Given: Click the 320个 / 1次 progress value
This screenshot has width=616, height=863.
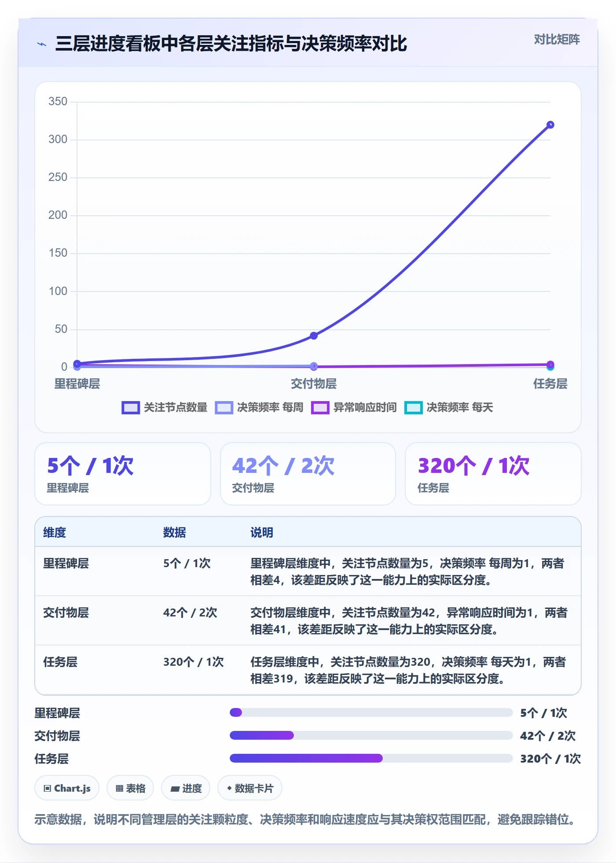Looking at the screenshot, I should coord(550,759).
